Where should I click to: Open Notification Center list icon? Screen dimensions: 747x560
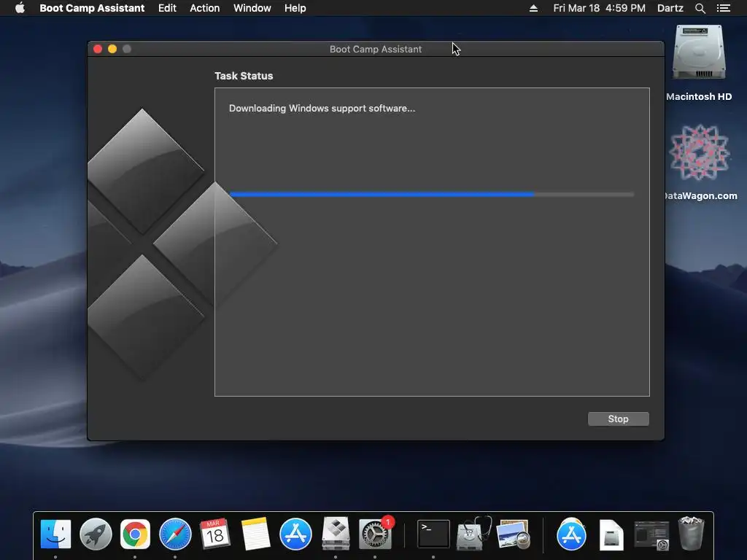(x=724, y=8)
